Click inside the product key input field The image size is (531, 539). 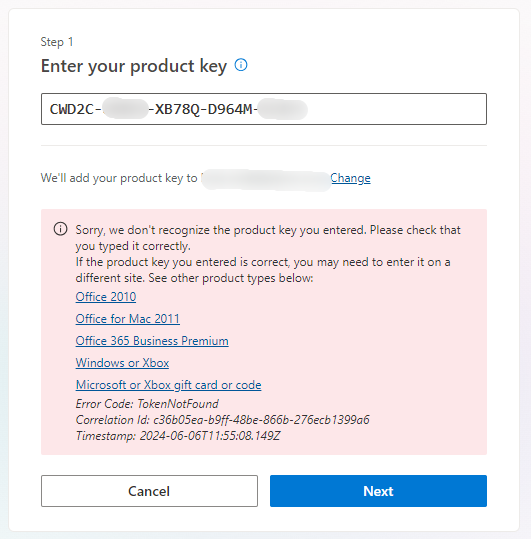[264, 109]
